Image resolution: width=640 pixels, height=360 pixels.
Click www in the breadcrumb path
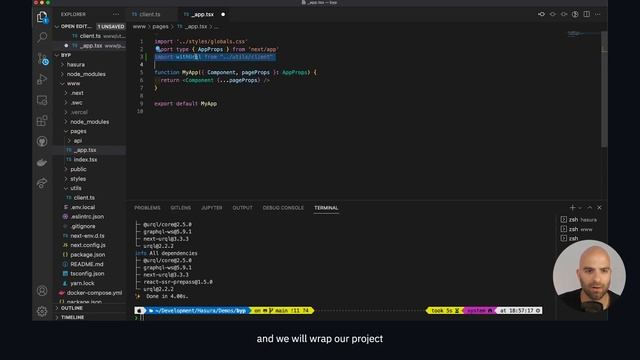tap(139, 27)
